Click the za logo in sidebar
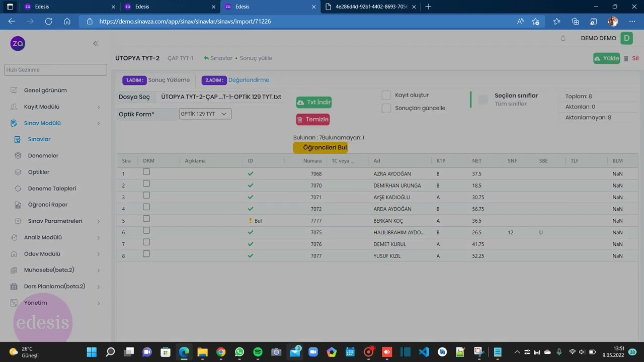This screenshot has width=644, height=362. (18, 44)
